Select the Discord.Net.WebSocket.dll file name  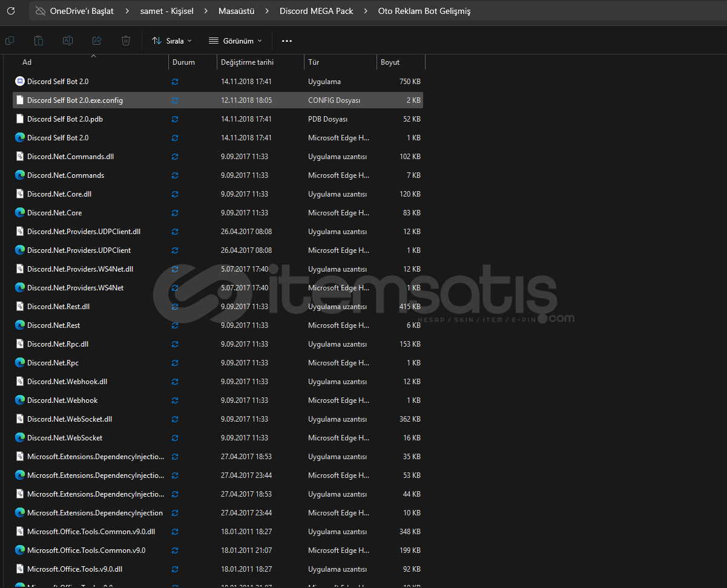point(70,419)
